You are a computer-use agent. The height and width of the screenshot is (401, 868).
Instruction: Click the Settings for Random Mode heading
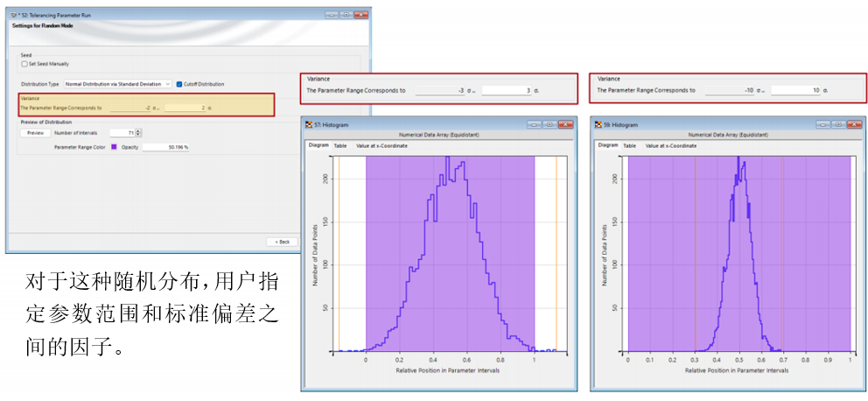point(43,26)
